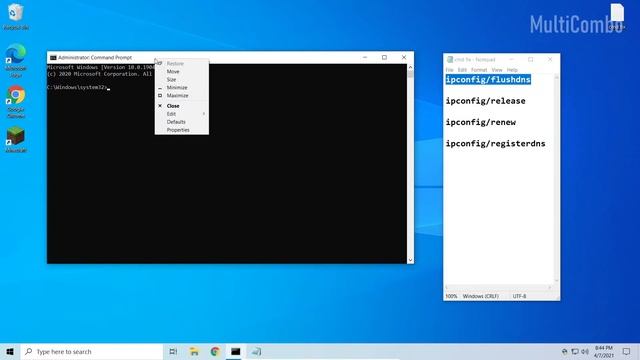
Task: Open the volume icon in system tray
Action: pyautogui.click(x=584, y=351)
